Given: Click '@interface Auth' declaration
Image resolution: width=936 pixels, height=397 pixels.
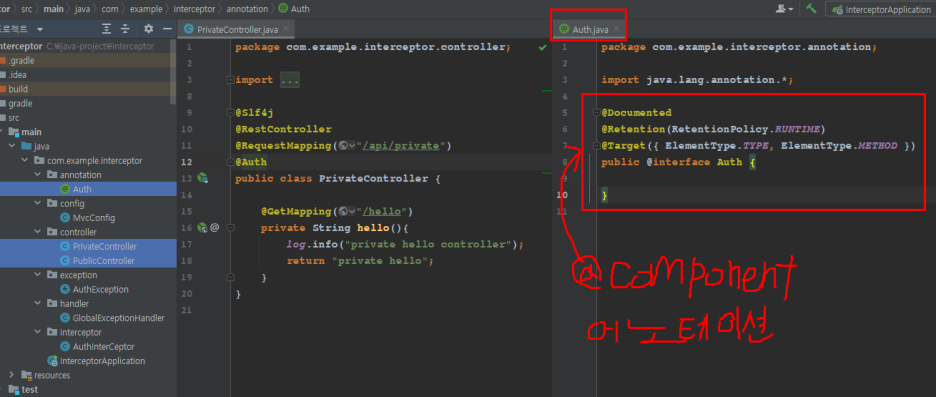Looking at the screenshot, I should click(694, 162).
